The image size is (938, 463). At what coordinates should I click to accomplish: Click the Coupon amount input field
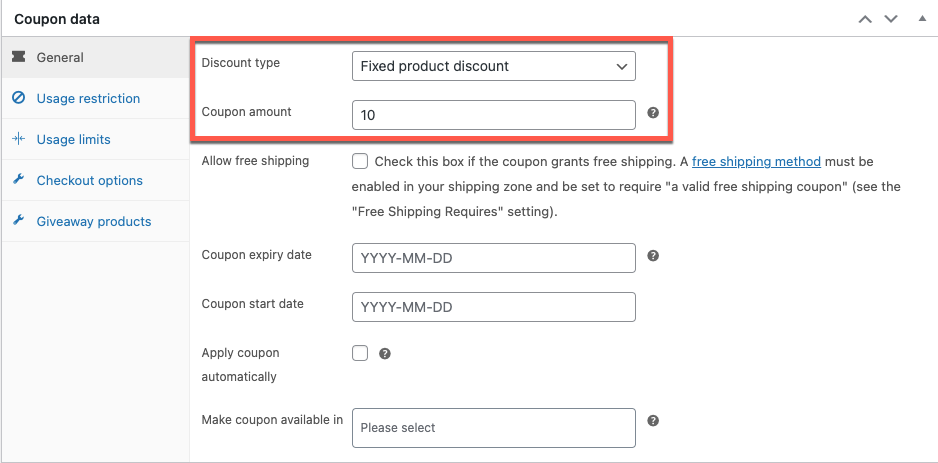coord(494,115)
